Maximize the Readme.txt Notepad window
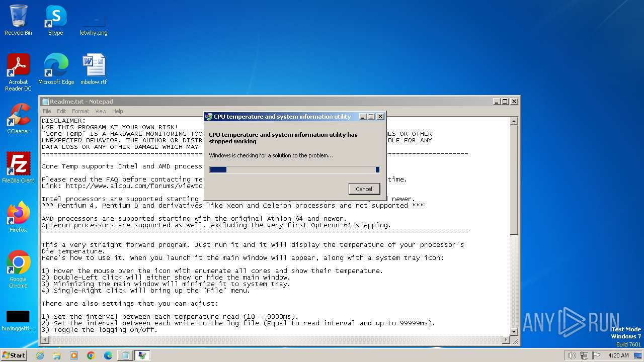 [505, 101]
